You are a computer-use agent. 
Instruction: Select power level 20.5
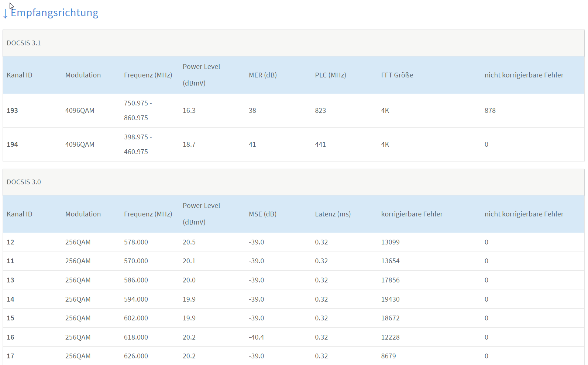pyautogui.click(x=189, y=242)
